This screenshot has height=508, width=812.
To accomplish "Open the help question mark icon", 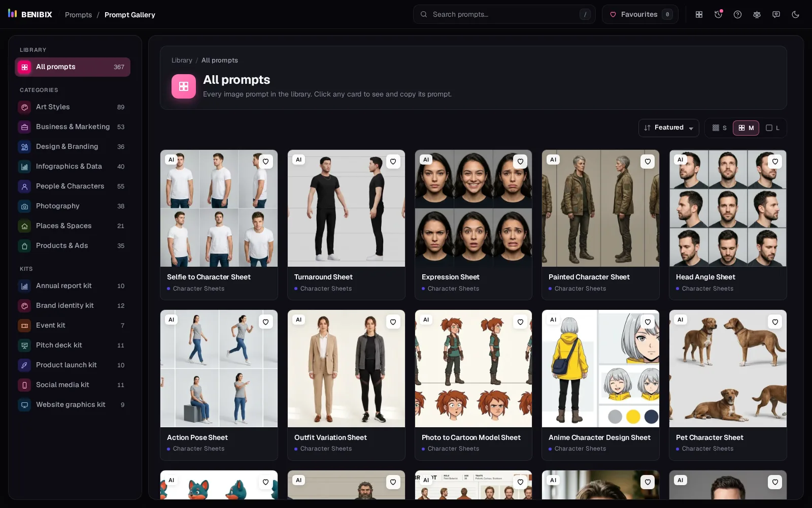I will pyautogui.click(x=737, y=15).
